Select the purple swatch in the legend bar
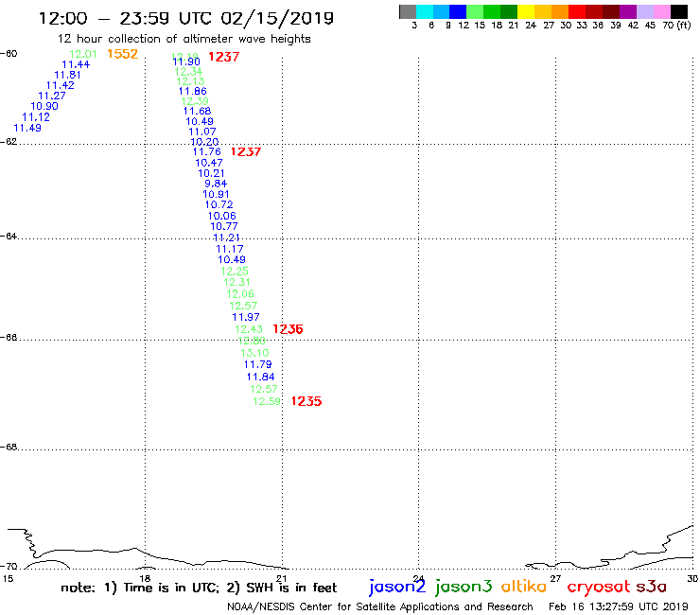The height and width of the screenshot is (615, 700). pyautogui.click(x=628, y=11)
